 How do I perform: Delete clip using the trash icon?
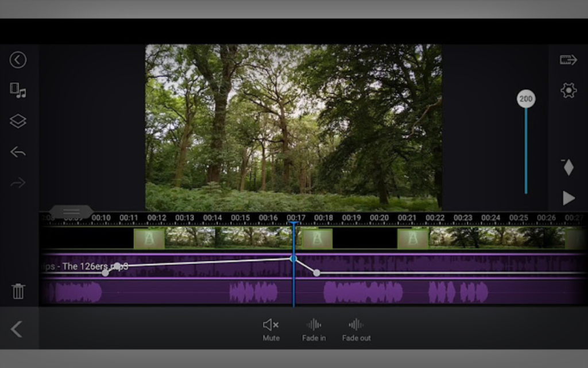click(18, 293)
